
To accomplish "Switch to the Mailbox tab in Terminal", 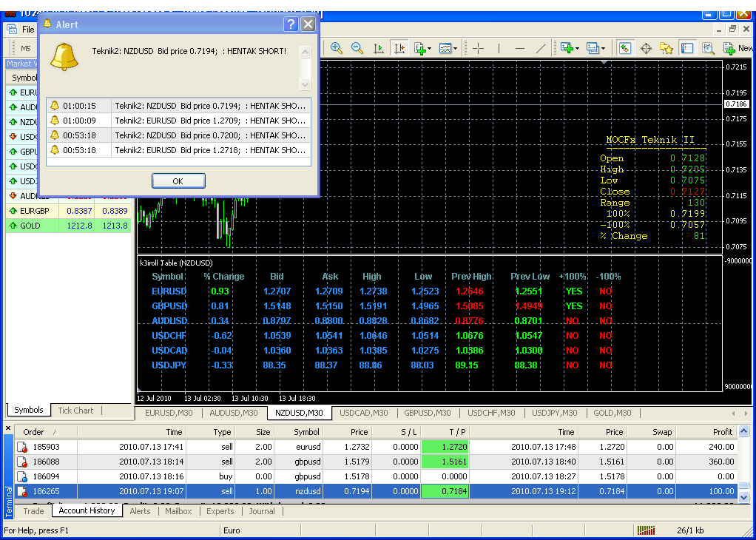I will coord(178,511).
